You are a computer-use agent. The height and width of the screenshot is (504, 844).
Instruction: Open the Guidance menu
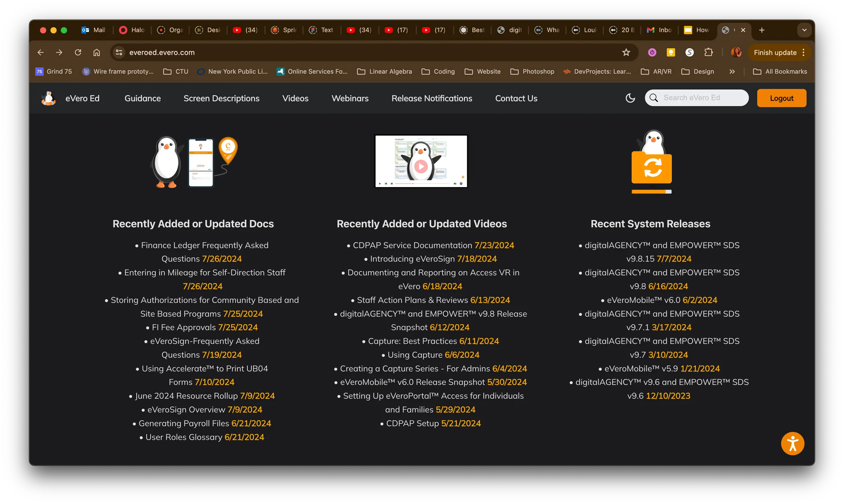pos(143,98)
